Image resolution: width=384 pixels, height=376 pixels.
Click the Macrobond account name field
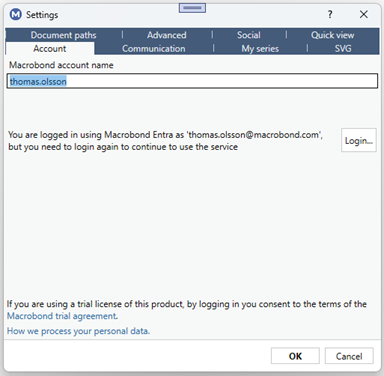click(192, 81)
